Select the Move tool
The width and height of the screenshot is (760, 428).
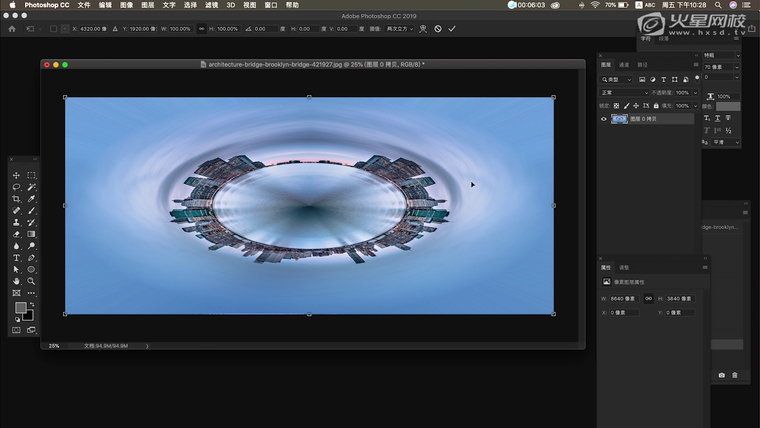17,176
